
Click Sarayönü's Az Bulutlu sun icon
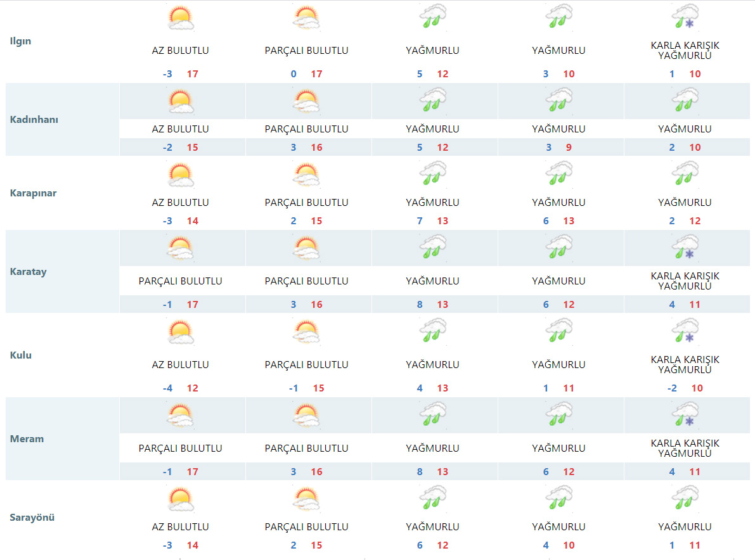181,499
